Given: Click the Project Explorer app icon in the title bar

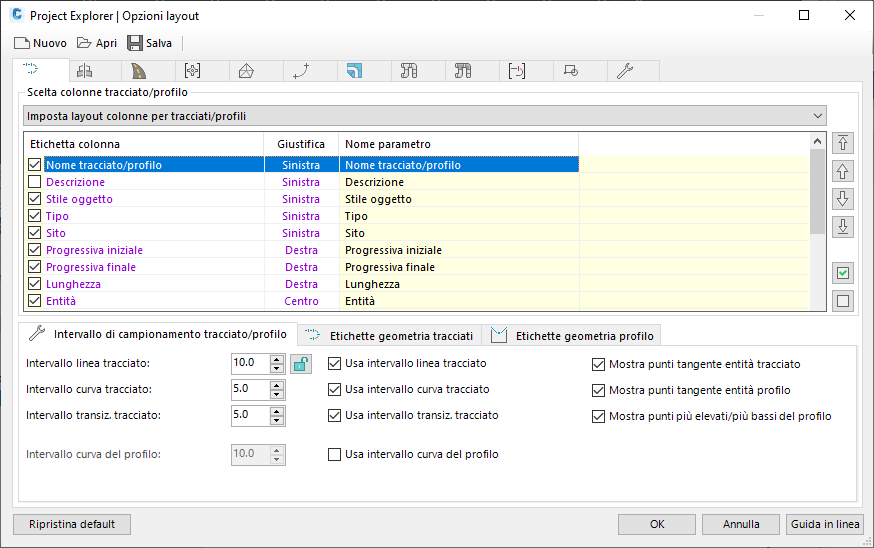Looking at the screenshot, I should point(17,15).
